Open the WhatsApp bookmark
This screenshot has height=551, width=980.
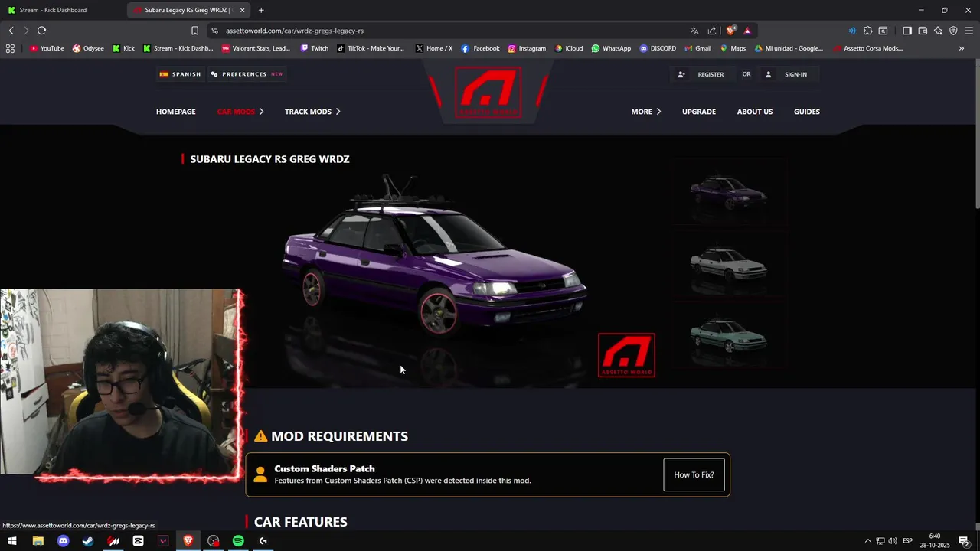click(611, 48)
